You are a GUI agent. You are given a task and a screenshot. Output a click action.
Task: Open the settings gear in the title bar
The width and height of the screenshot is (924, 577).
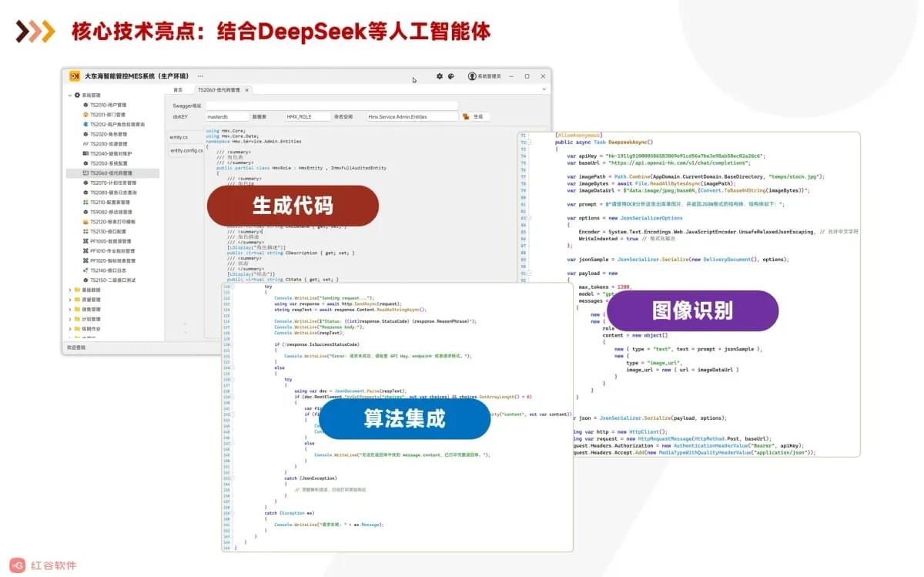pyautogui.click(x=440, y=76)
